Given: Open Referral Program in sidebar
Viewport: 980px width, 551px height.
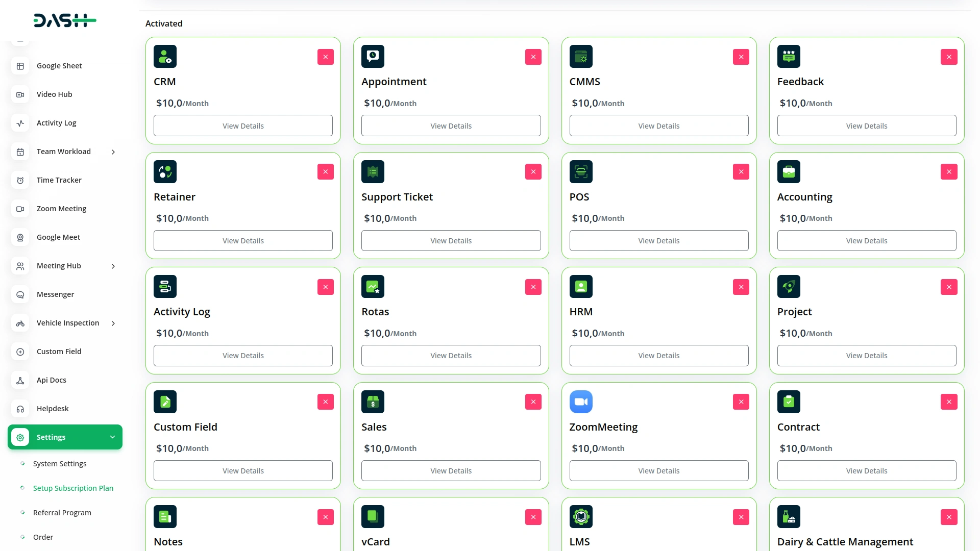Looking at the screenshot, I should coord(62,513).
